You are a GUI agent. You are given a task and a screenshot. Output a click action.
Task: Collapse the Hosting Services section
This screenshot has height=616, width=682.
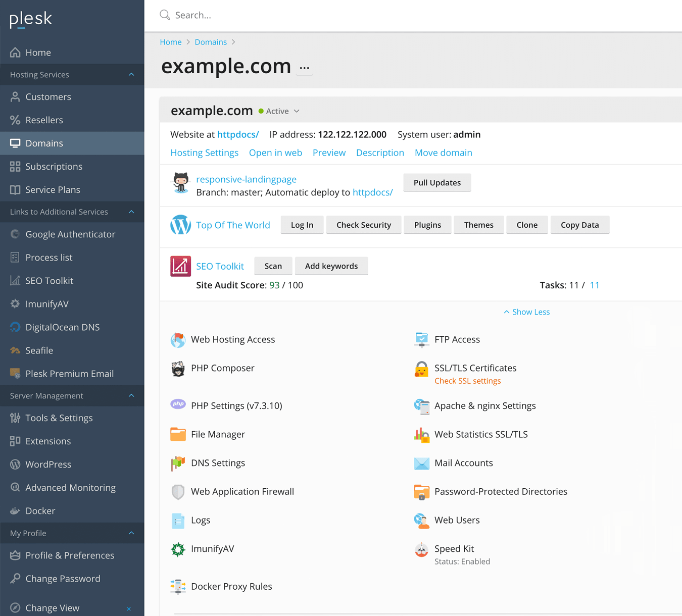click(131, 74)
